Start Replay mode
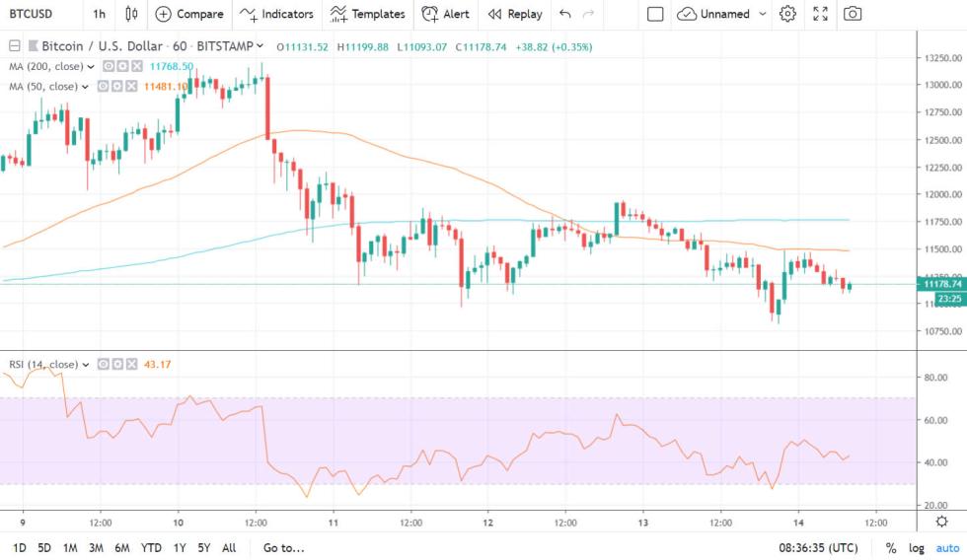Screen dimensions: 967x560 point(515,14)
